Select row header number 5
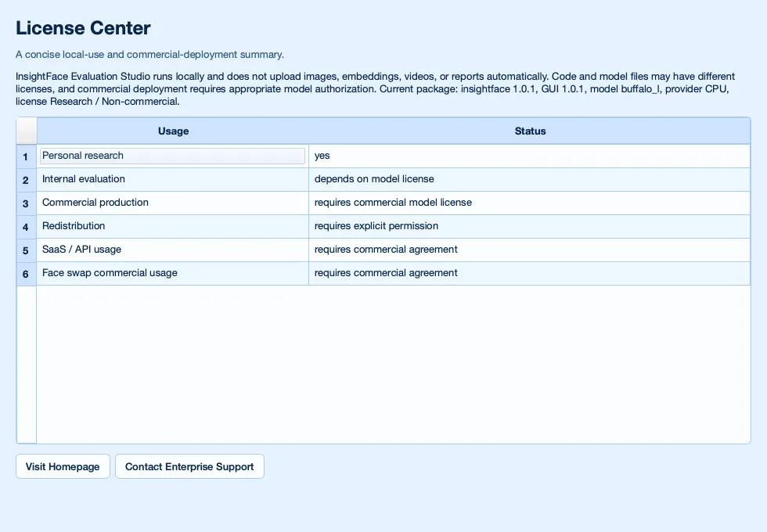Screen dimensions: 767x532 (x=27, y=250)
